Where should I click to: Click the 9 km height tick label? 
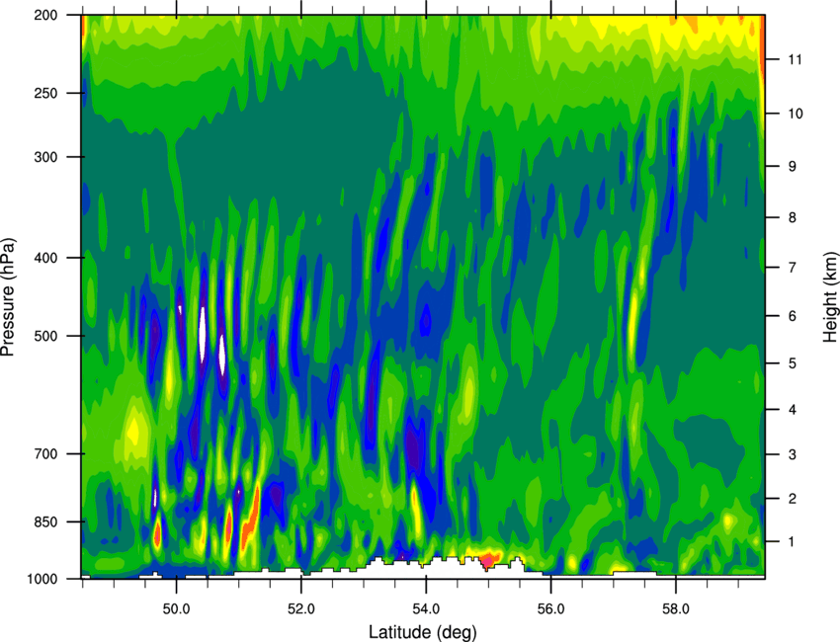(x=793, y=167)
